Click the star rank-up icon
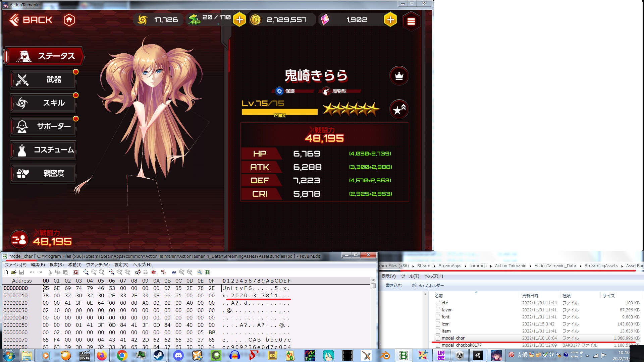Image resolution: width=644 pixels, height=362 pixels. [399, 109]
